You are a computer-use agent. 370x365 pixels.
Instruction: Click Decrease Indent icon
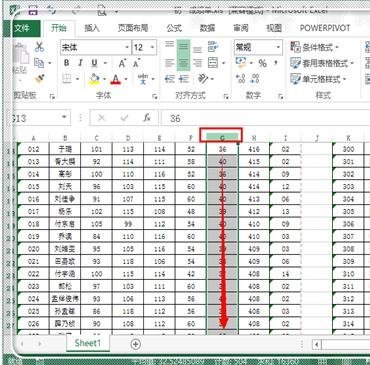point(170,79)
